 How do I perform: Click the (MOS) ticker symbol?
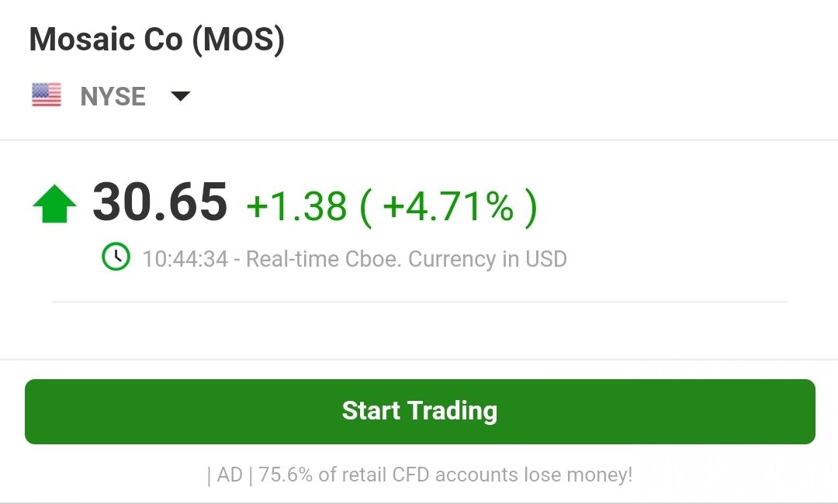click(238, 40)
